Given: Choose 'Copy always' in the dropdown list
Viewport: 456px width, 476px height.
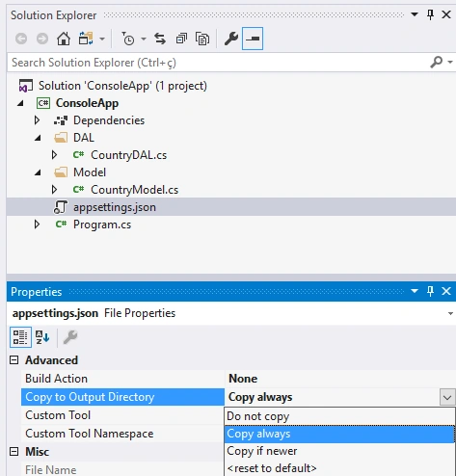Looking at the screenshot, I should pos(339,434).
